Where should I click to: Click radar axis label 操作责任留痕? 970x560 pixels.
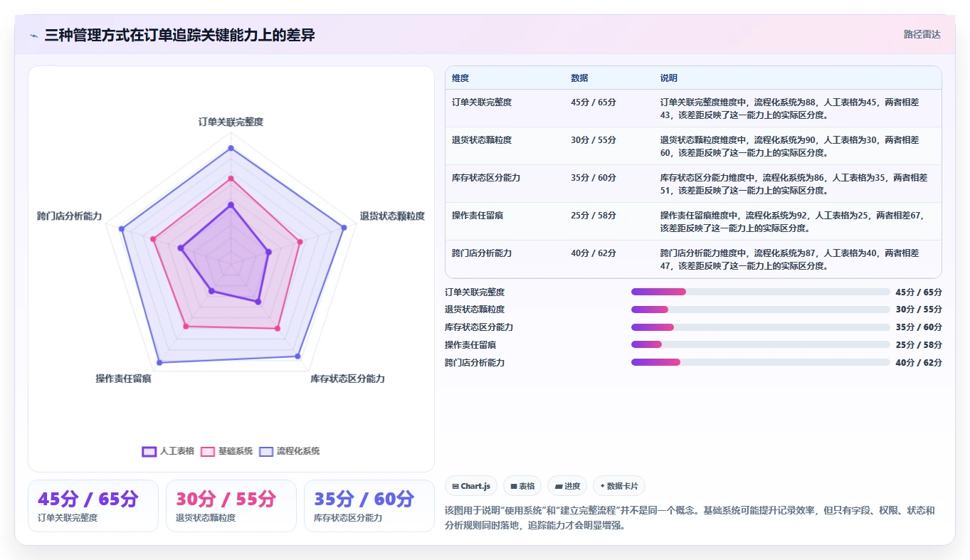(x=124, y=379)
